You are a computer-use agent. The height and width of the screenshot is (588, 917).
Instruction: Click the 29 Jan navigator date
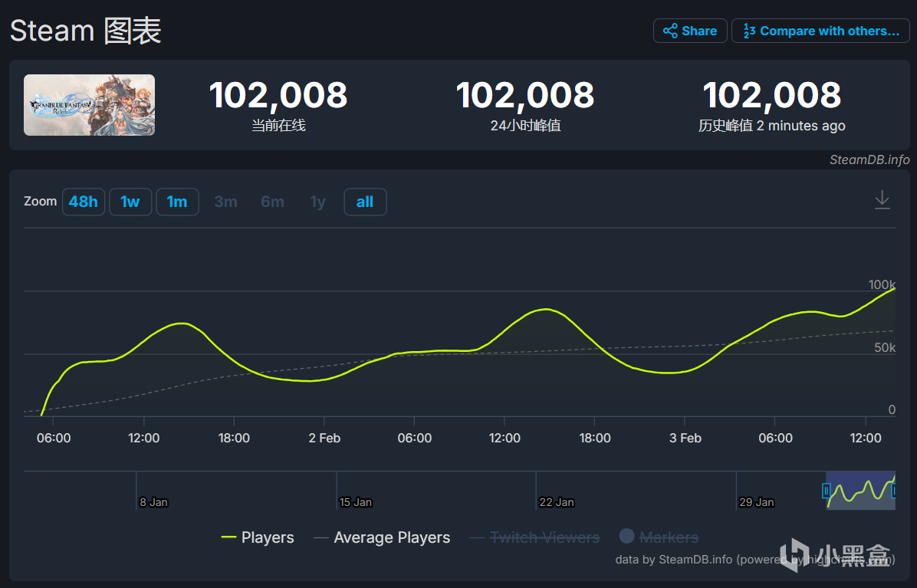coord(757,502)
